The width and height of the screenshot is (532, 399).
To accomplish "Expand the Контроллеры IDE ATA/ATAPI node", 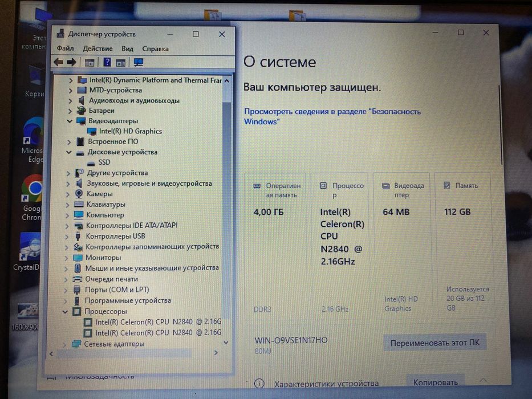I will click(x=67, y=226).
